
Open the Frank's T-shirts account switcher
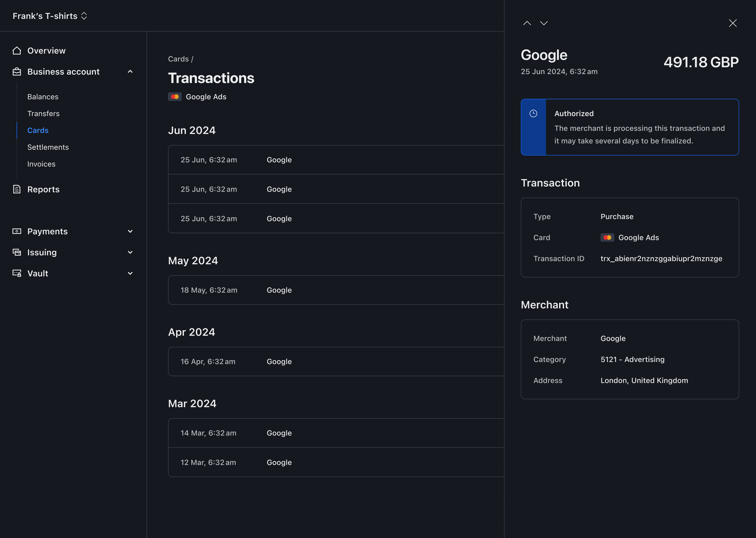click(x=50, y=16)
